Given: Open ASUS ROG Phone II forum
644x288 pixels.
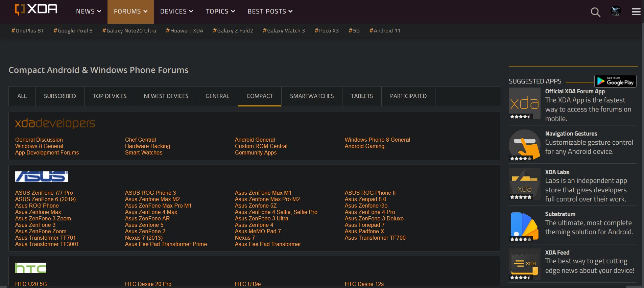Looking at the screenshot, I should click(x=370, y=193).
